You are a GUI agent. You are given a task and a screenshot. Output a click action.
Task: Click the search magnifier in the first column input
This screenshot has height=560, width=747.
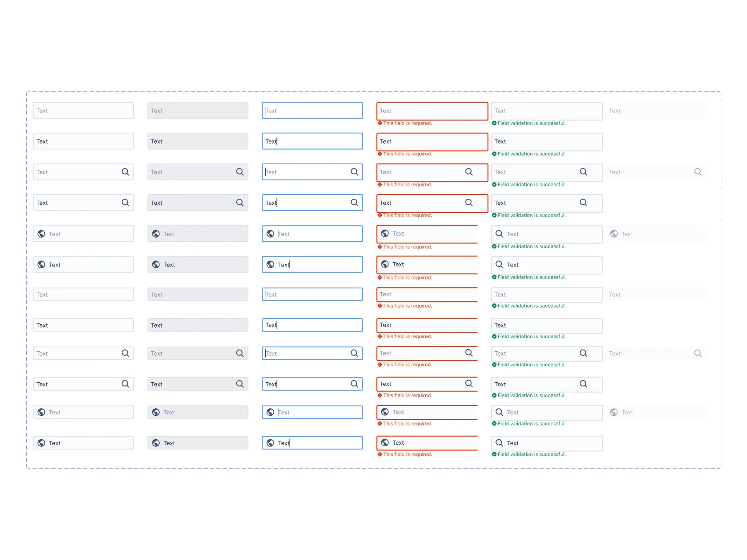(x=125, y=172)
